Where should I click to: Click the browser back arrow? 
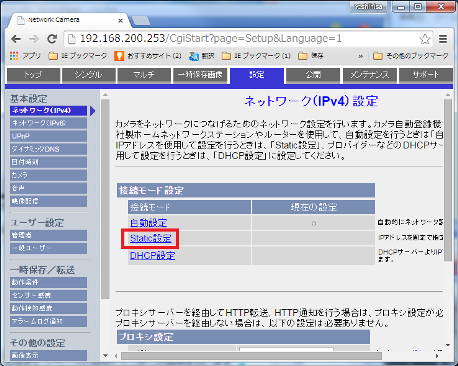click(16, 39)
